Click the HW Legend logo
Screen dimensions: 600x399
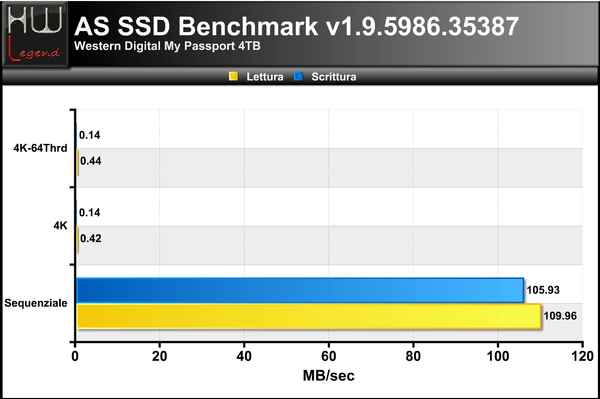(35, 34)
